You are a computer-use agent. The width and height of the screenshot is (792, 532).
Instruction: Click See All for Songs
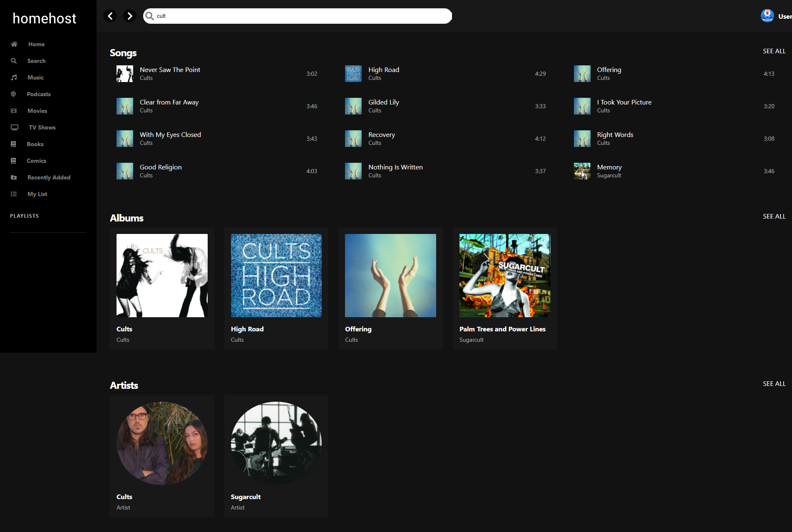coord(774,51)
